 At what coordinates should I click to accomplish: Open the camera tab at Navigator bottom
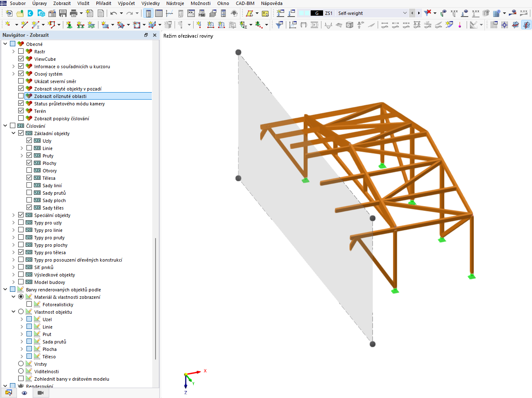point(41,393)
